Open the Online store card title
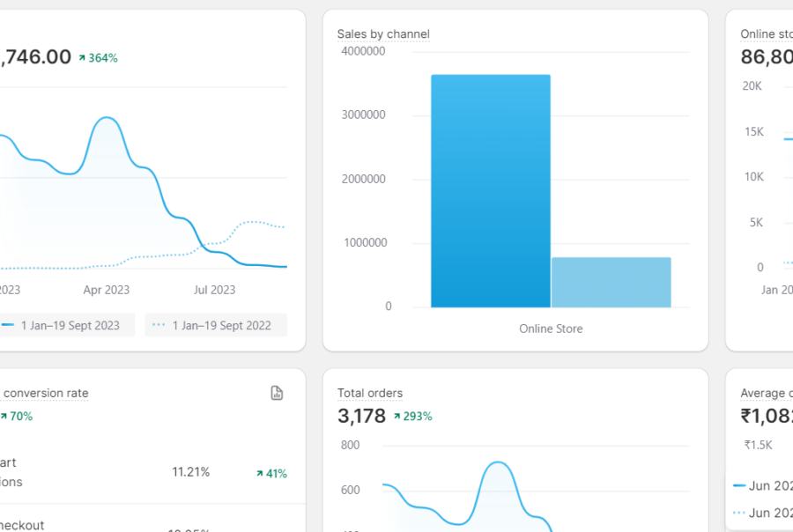This screenshot has width=793, height=532. click(x=766, y=34)
